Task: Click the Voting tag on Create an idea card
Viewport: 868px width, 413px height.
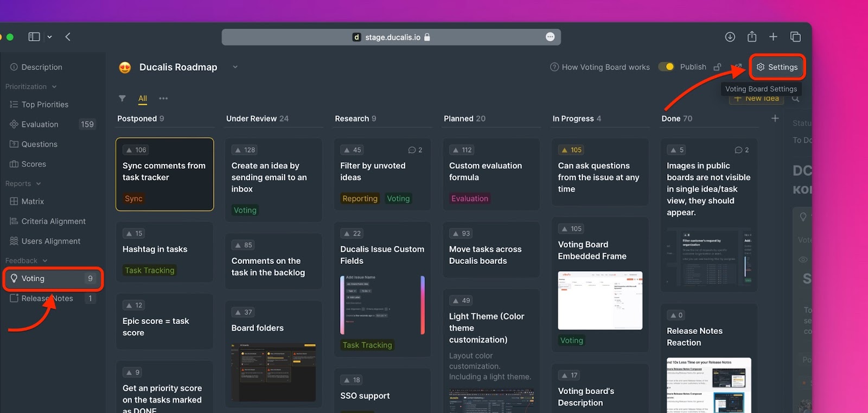Action: click(x=245, y=210)
